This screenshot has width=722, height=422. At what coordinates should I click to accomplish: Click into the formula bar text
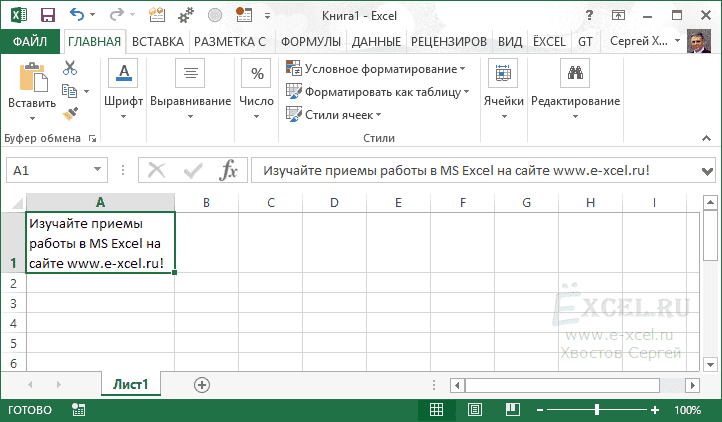474,170
